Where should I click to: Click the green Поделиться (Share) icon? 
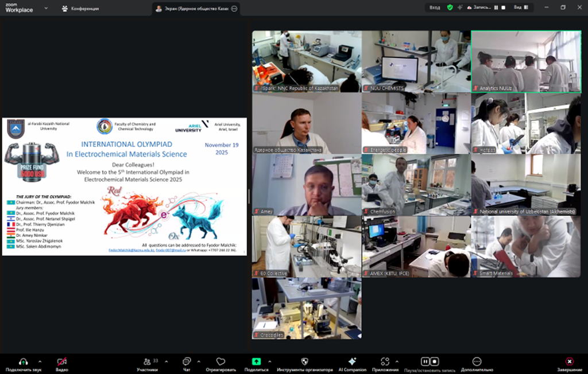[256, 361]
